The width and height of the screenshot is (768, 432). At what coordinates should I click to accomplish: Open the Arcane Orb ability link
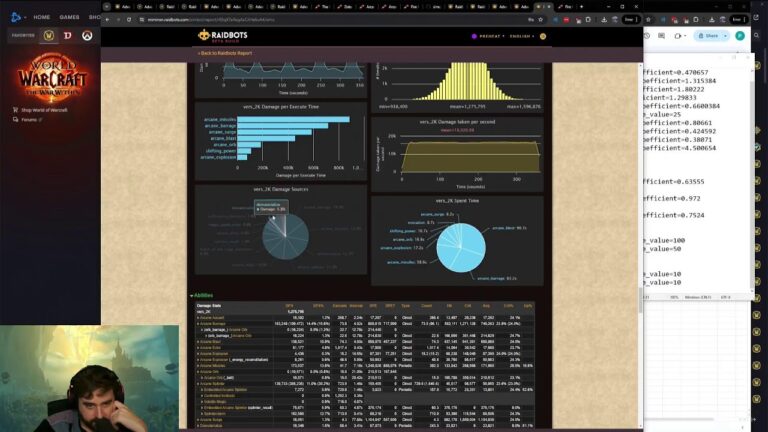209,372
